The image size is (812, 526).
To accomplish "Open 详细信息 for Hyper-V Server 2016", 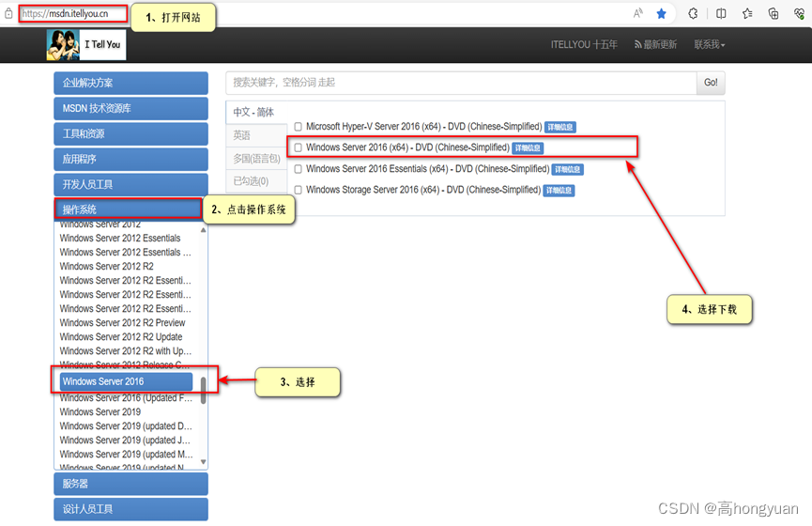I will click(560, 127).
